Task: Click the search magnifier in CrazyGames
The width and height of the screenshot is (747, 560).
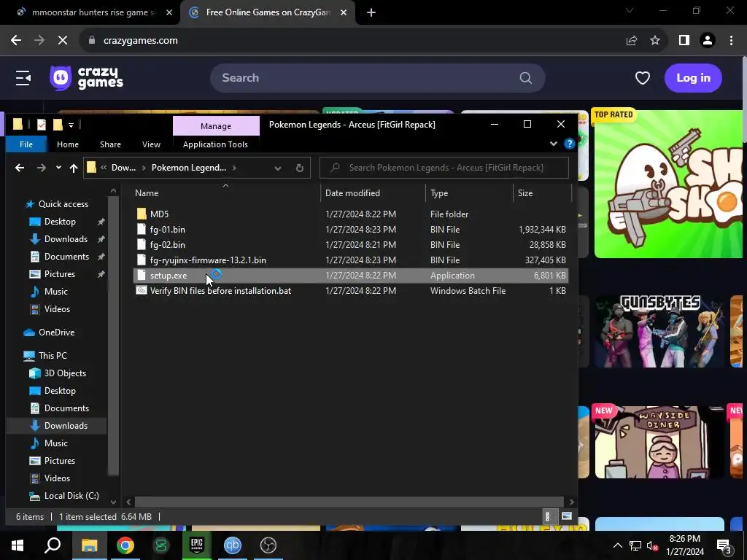Action: click(x=525, y=78)
